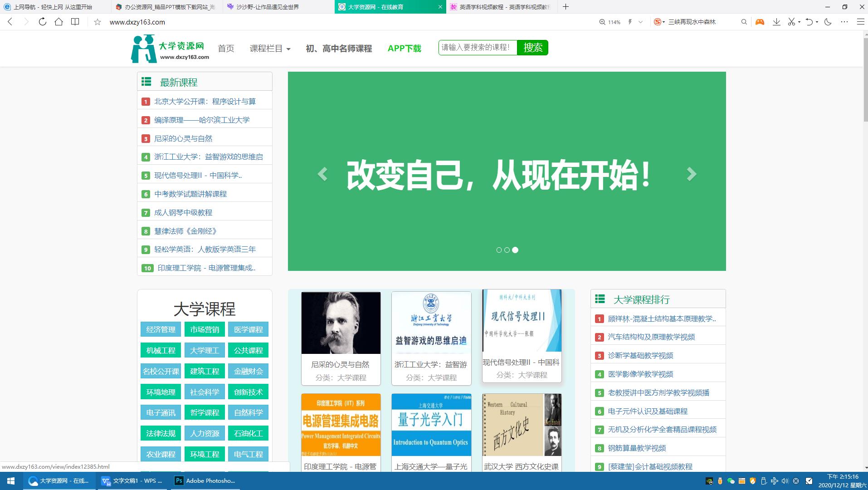Open the game center controller icon
868x490 pixels.
tap(759, 22)
